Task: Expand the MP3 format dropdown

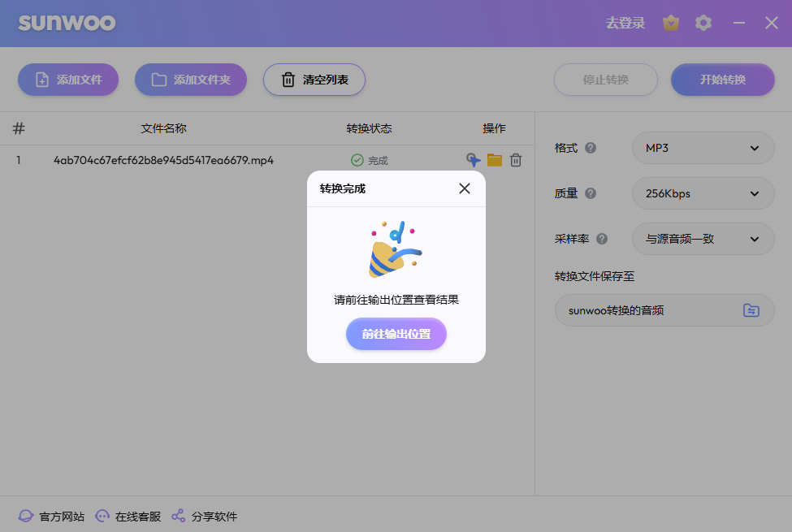Action: [x=703, y=148]
